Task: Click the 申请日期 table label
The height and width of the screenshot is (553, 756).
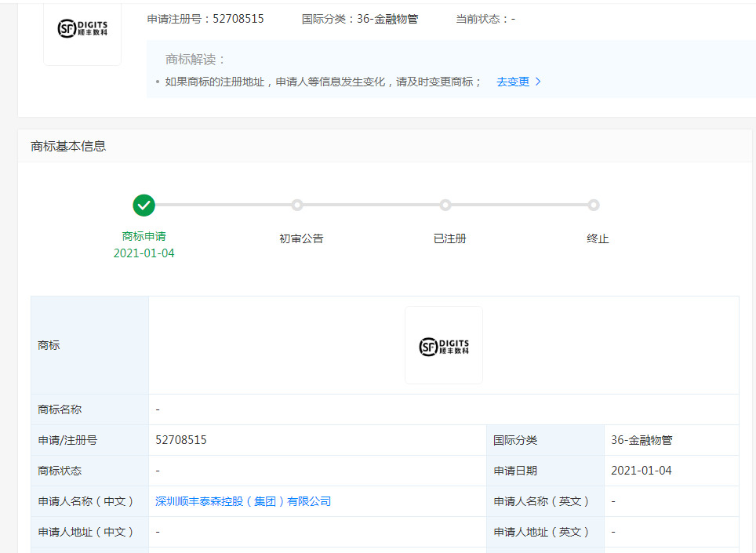Action: pyautogui.click(x=515, y=471)
